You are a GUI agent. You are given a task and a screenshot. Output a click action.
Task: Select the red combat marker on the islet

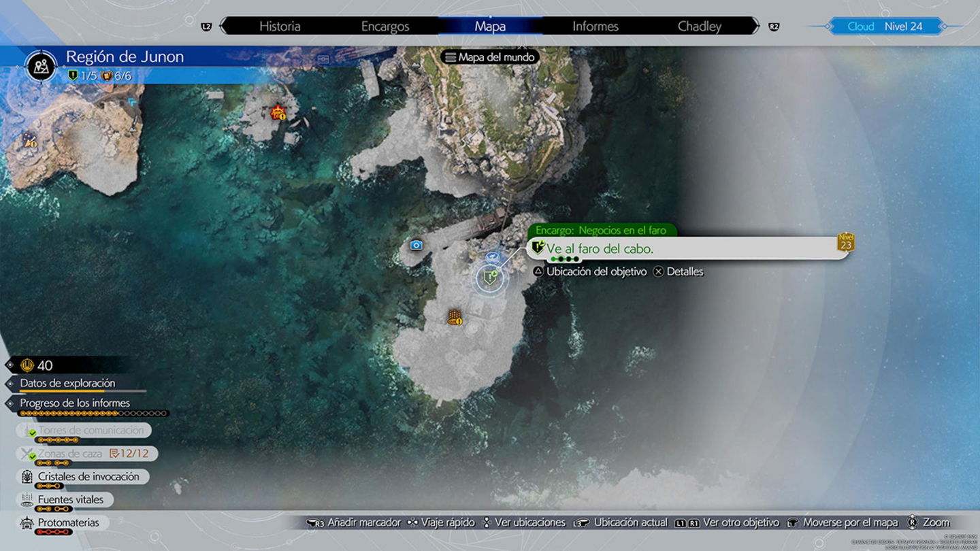point(278,112)
